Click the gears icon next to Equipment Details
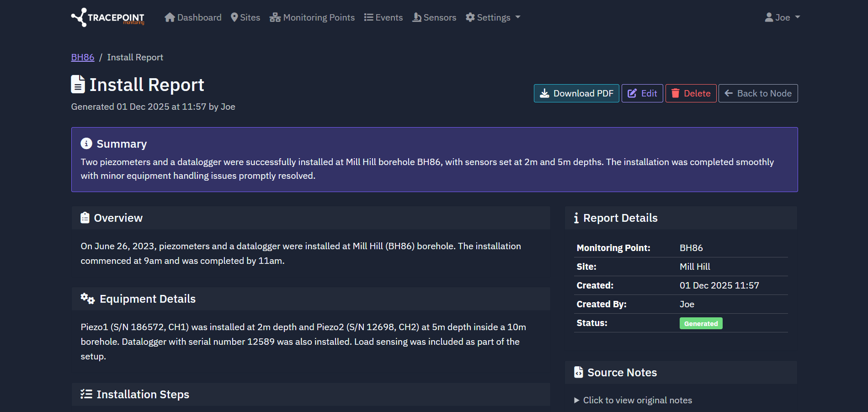Viewport: 868px width, 412px height. [87, 299]
